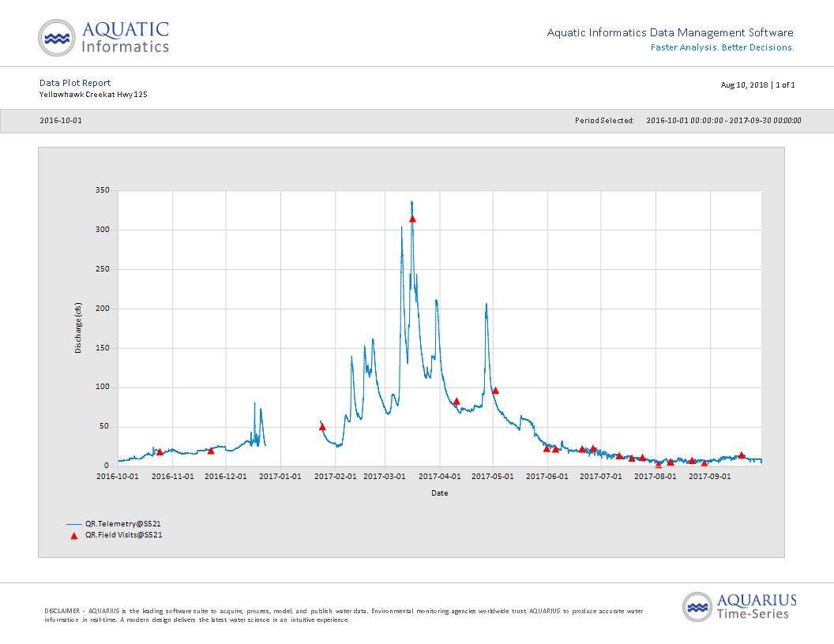Click the 250 y-axis tick label
Screen dimensions: 834x644
tap(103, 269)
